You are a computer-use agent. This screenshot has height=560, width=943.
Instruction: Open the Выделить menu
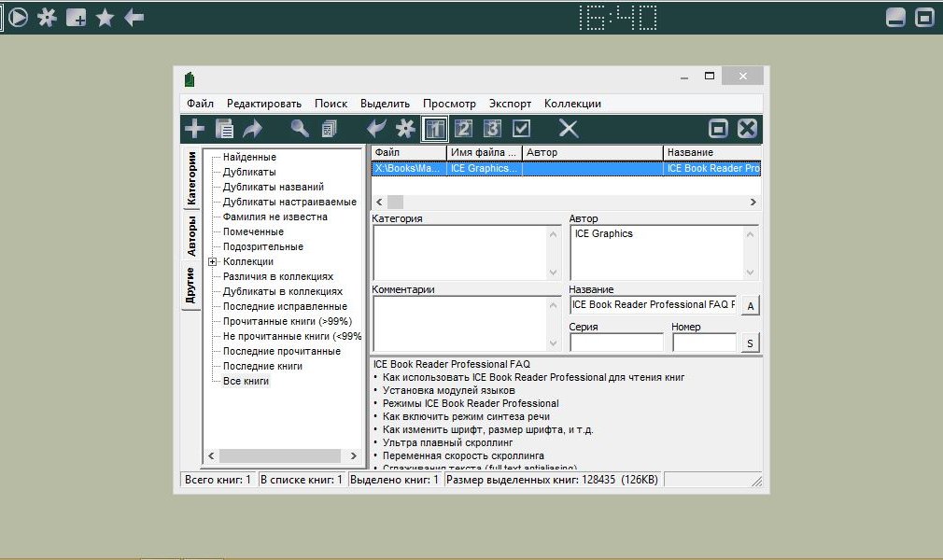[385, 104]
